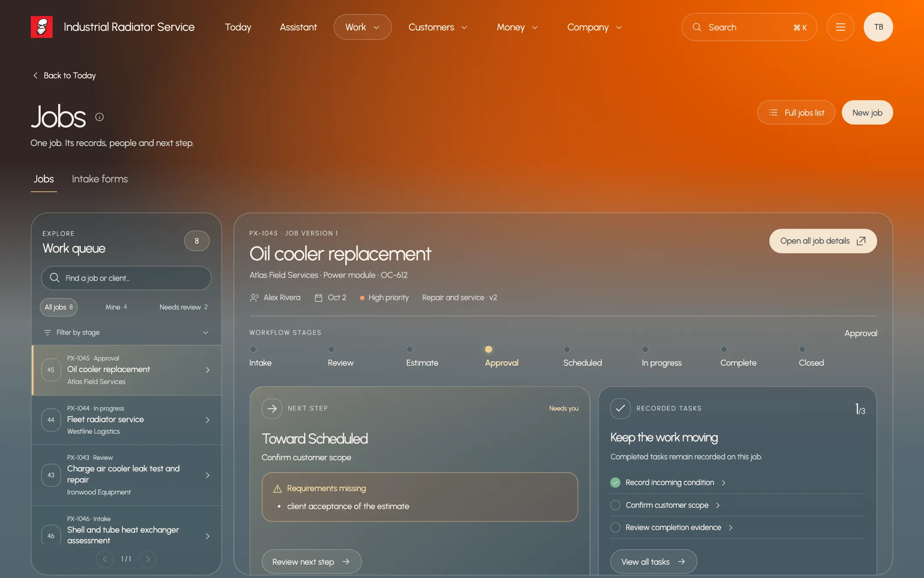Screen dimensions: 924x578
Task: Click Open all job details button
Action: point(823,241)
